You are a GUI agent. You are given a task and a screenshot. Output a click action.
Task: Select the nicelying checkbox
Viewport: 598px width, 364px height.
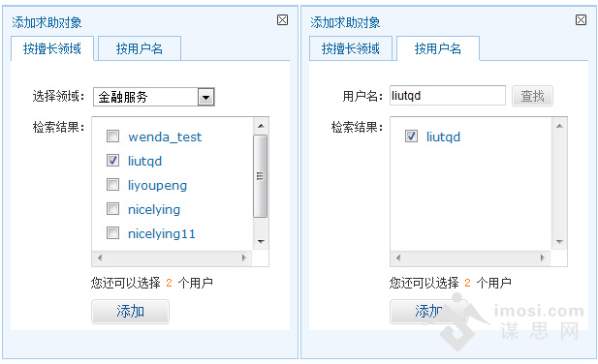[112, 209]
